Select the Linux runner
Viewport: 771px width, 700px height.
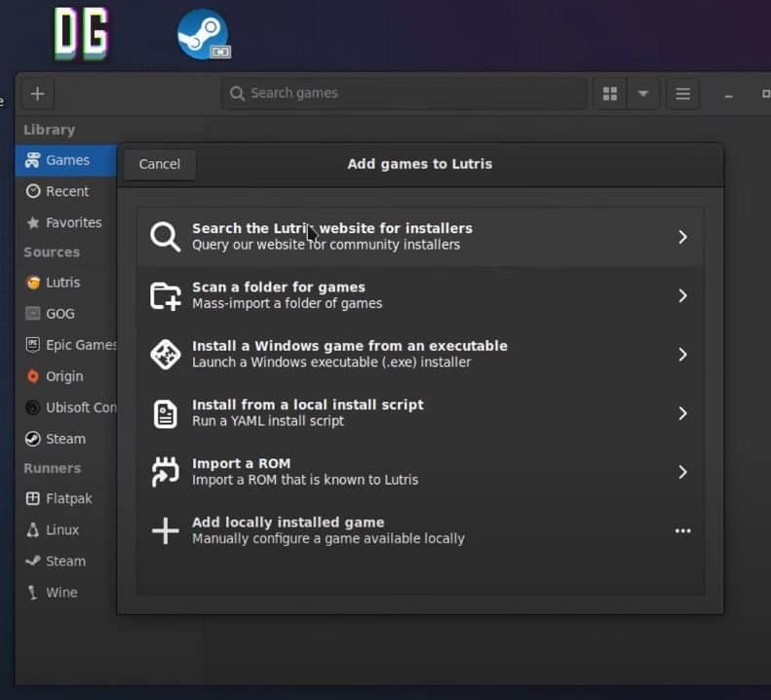point(66,529)
